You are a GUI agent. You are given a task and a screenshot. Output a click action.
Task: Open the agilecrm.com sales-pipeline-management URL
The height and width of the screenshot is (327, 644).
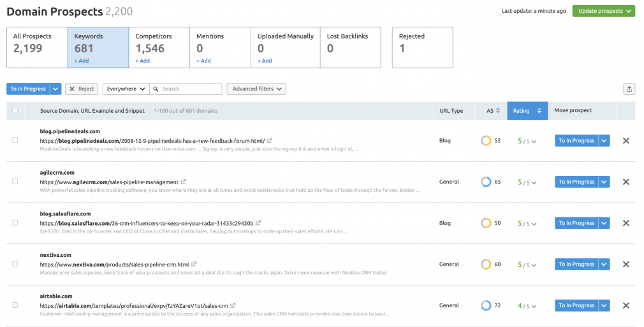[109, 182]
